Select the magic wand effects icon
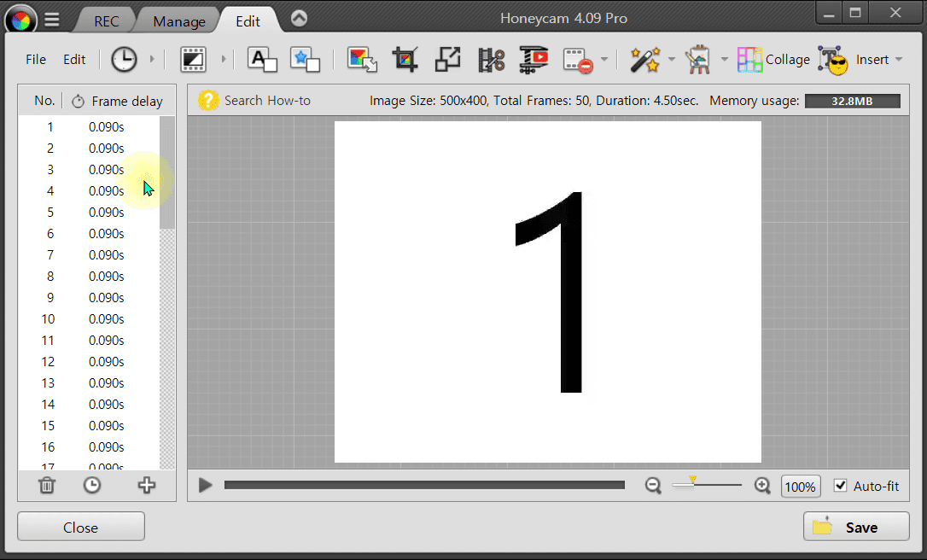 click(x=644, y=59)
